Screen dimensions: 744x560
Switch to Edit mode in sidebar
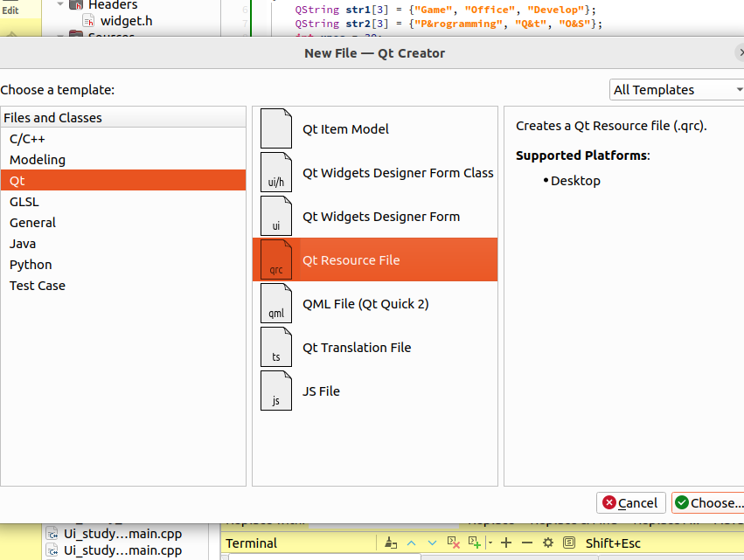click(10, 10)
